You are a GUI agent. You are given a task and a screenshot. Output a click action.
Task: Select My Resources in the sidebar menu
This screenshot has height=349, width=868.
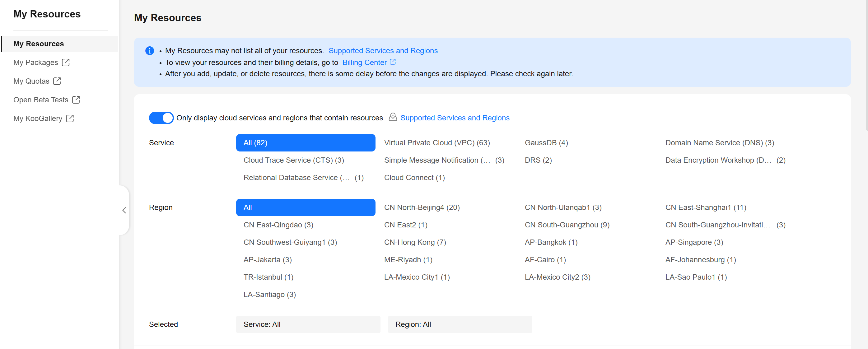[x=38, y=44]
